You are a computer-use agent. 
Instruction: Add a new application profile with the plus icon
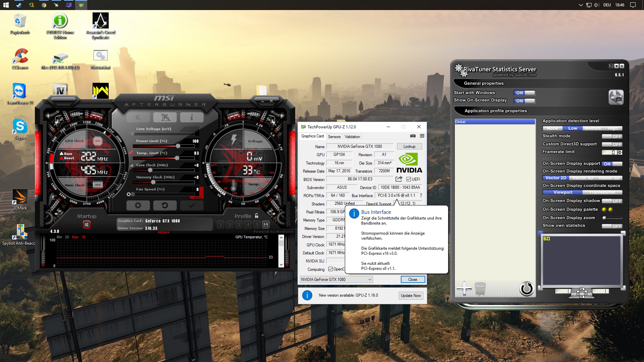click(464, 288)
